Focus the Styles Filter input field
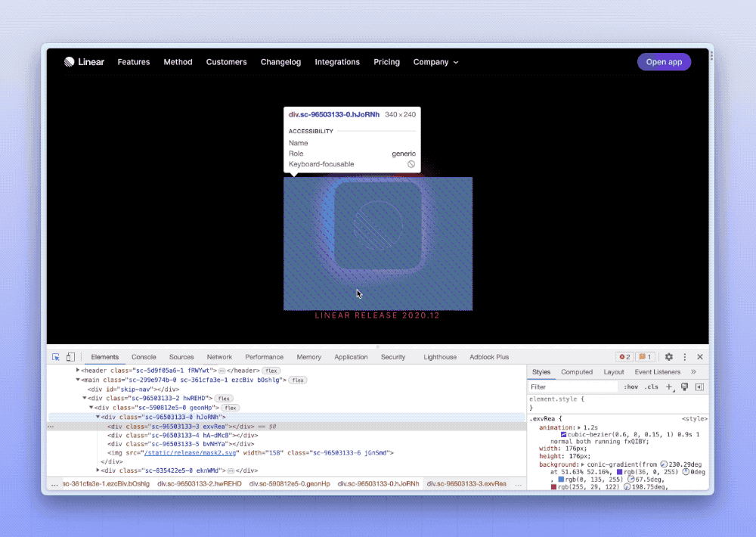Viewport: 756px width, 537px height. click(573, 387)
